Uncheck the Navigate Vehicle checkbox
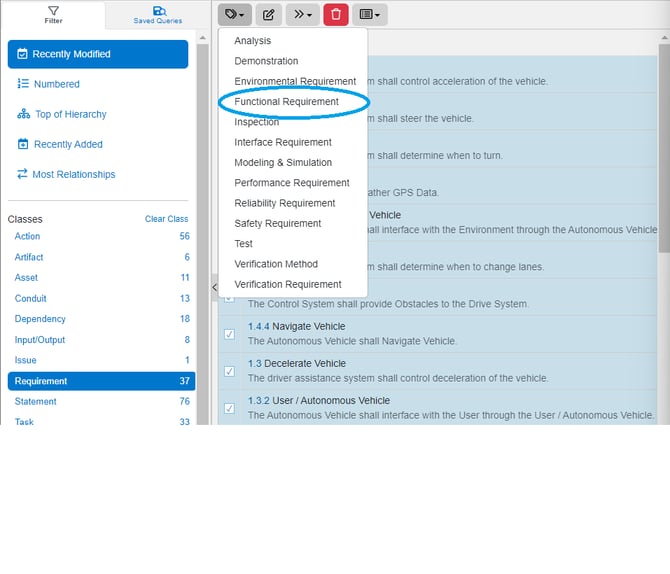Viewport: 670px width, 574px height. (x=229, y=334)
